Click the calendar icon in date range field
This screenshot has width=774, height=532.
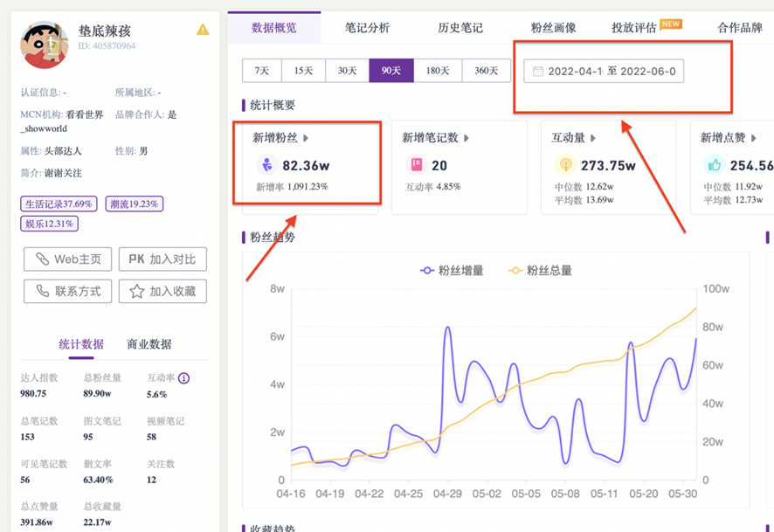(x=537, y=71)
